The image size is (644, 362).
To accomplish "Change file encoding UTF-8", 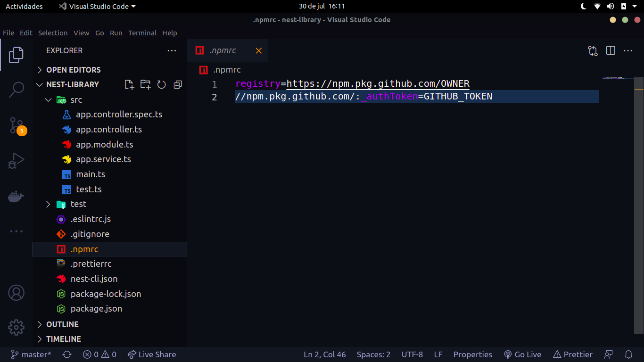I will click(x=412, y=354).
